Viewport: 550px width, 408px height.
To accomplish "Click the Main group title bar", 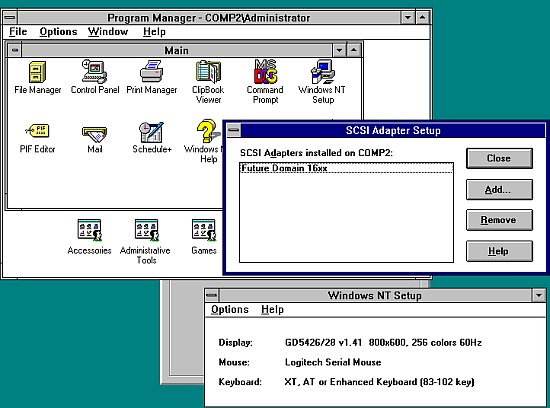I will click(177, 50).
